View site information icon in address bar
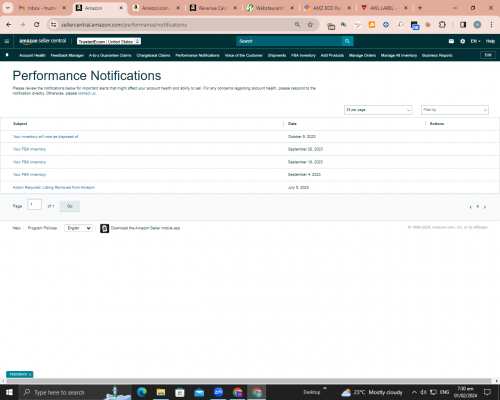The image size is (500, 400). click(x=53, y=24)
